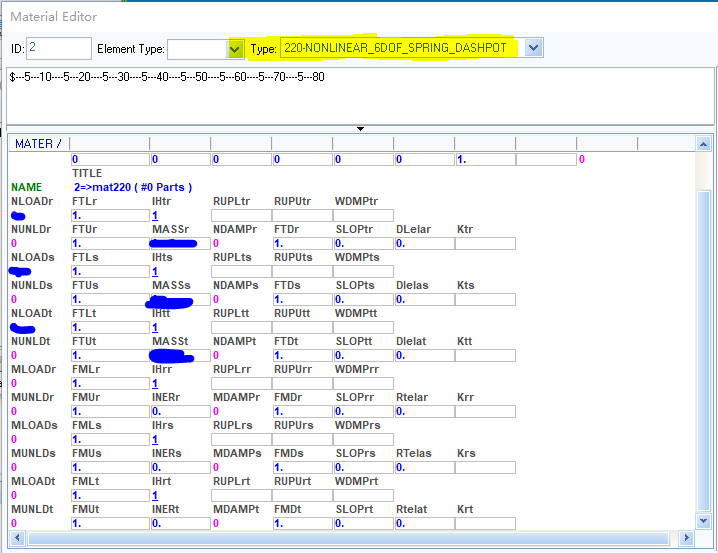Open the IHrr function link
The width and height of the screenshot is (718, 553).
click(x=155, y=384)
